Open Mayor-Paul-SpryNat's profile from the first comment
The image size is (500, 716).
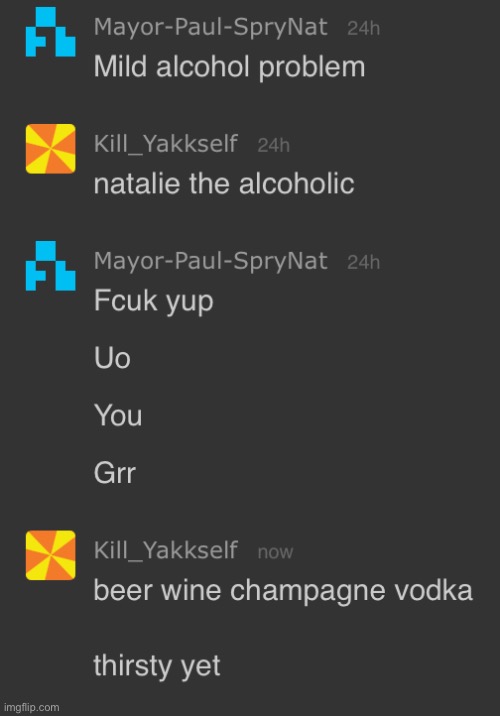click(211, 27)
